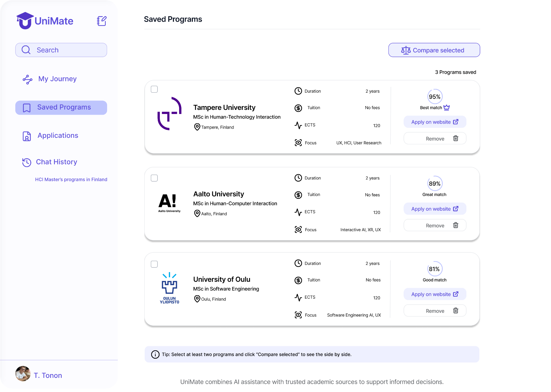Click the Focus eye icon in Aalto card

point(298,229)
